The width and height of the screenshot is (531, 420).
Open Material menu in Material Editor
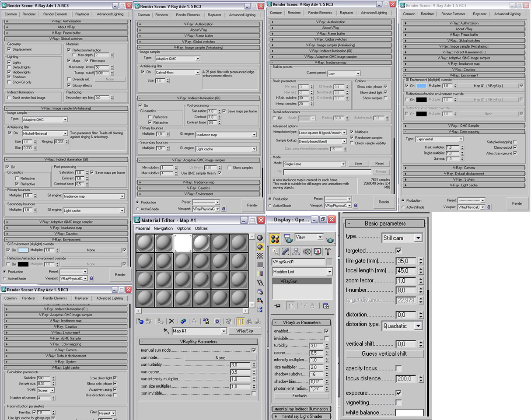[143, 228]
